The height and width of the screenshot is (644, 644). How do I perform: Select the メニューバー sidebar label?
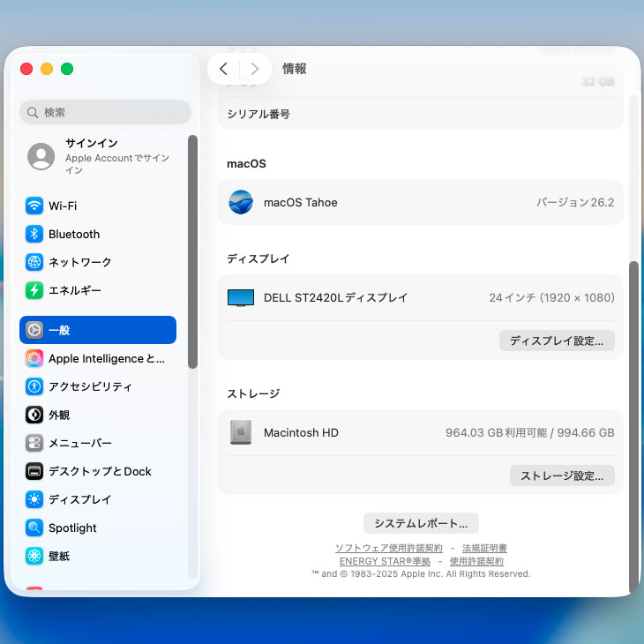point(80,443)
